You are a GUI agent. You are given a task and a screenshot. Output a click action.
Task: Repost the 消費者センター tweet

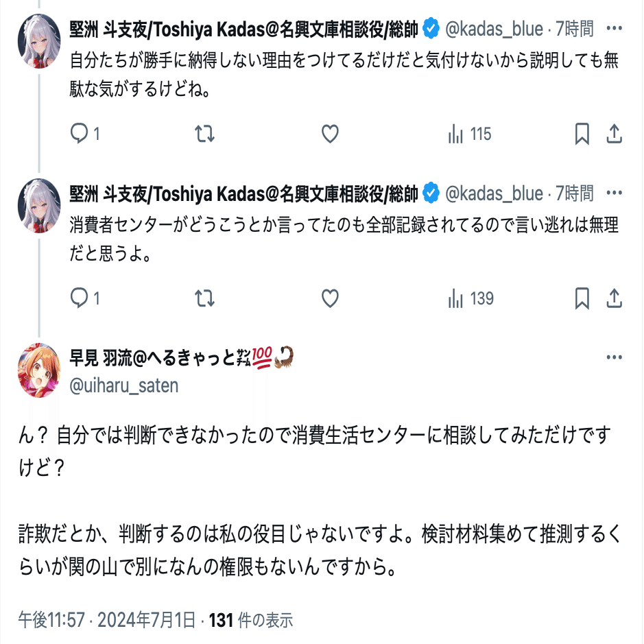205,298
